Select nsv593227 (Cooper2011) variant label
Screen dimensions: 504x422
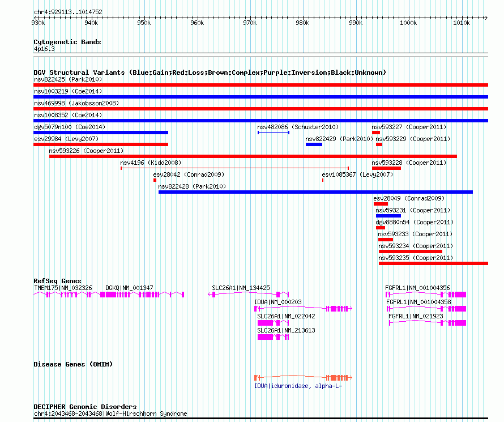tap(409, 127)
